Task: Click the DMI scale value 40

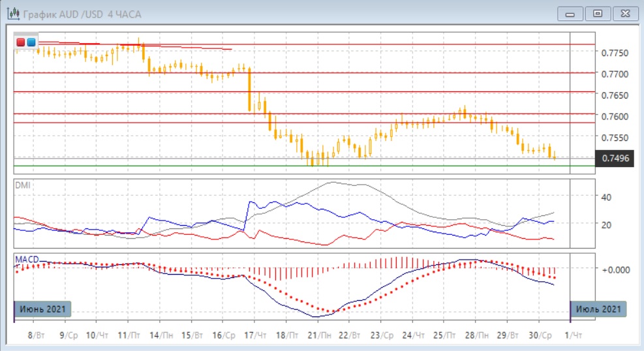Action: [604, 197]
